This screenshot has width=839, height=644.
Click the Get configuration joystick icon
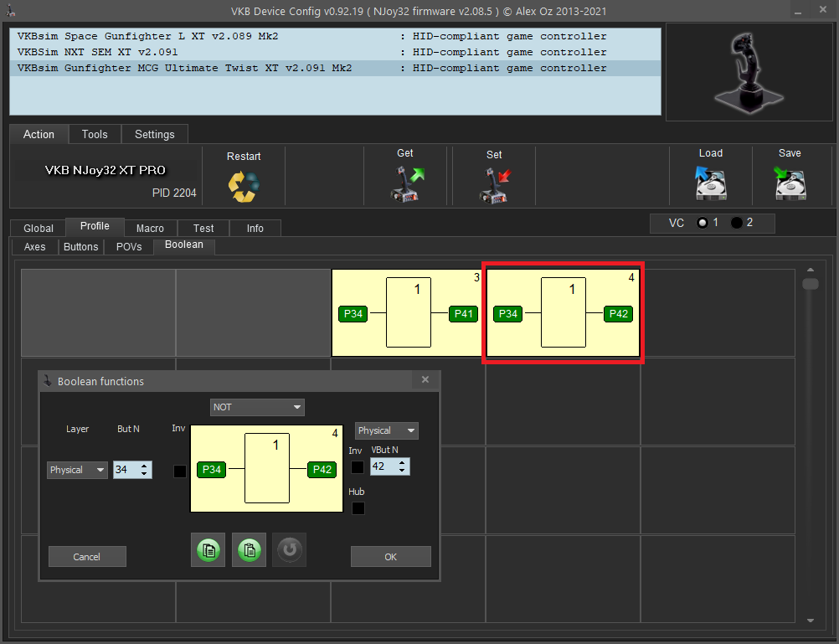click(406, 183)
